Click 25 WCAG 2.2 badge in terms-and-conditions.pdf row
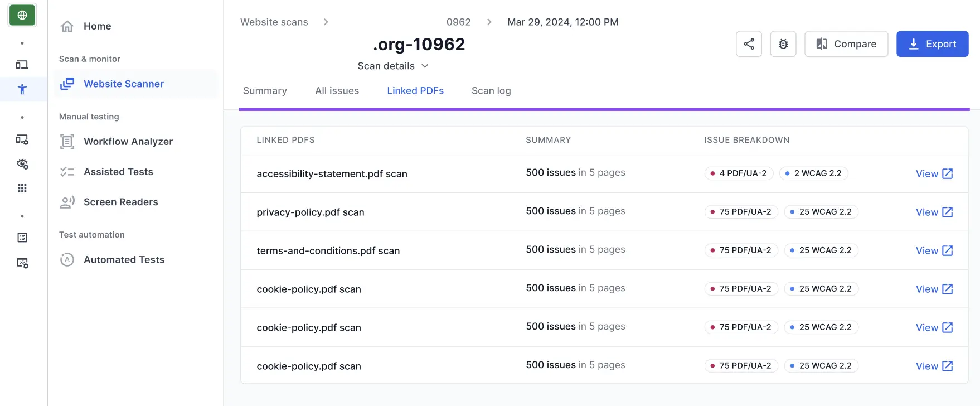This screenshot has width=980, height=406. [821, 250]
